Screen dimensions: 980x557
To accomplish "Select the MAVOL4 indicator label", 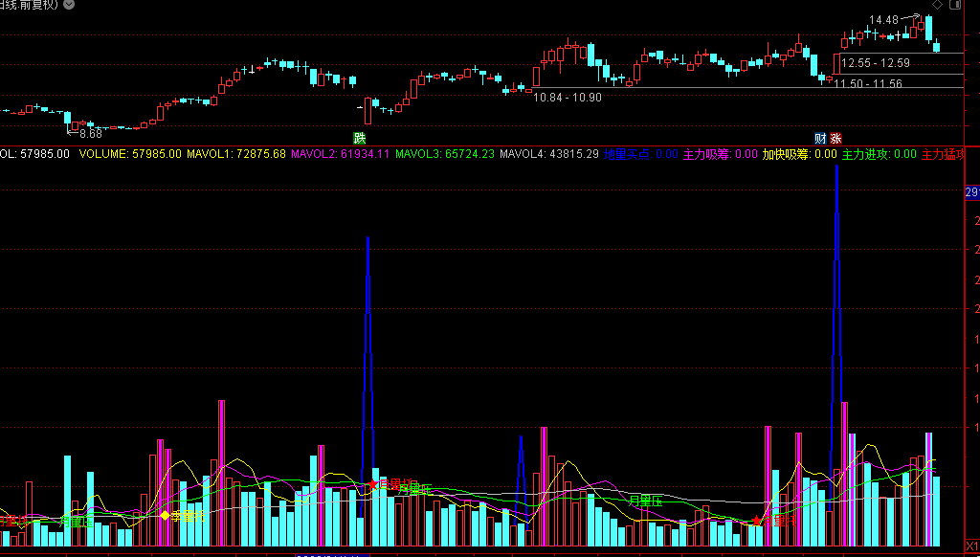I will click(x=549, y=154).
